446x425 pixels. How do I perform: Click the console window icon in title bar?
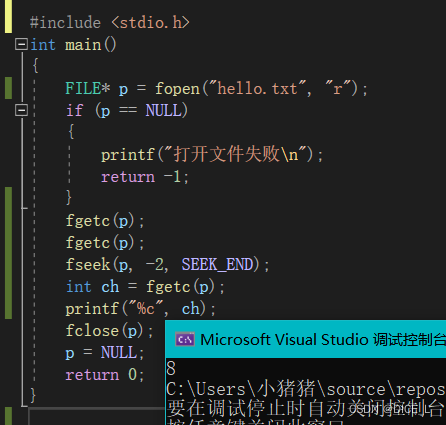185,339
